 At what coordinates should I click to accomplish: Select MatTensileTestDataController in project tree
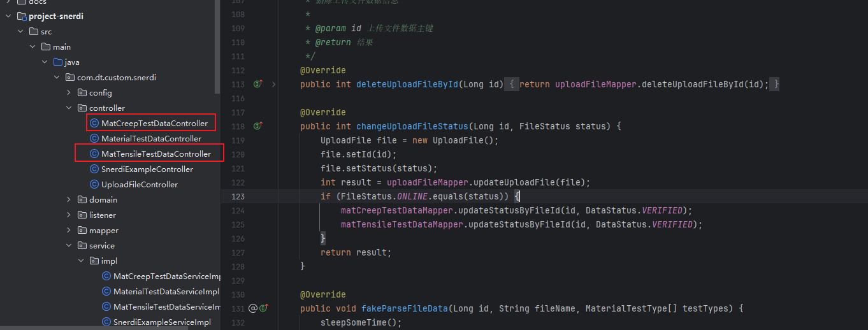(156, 154)
